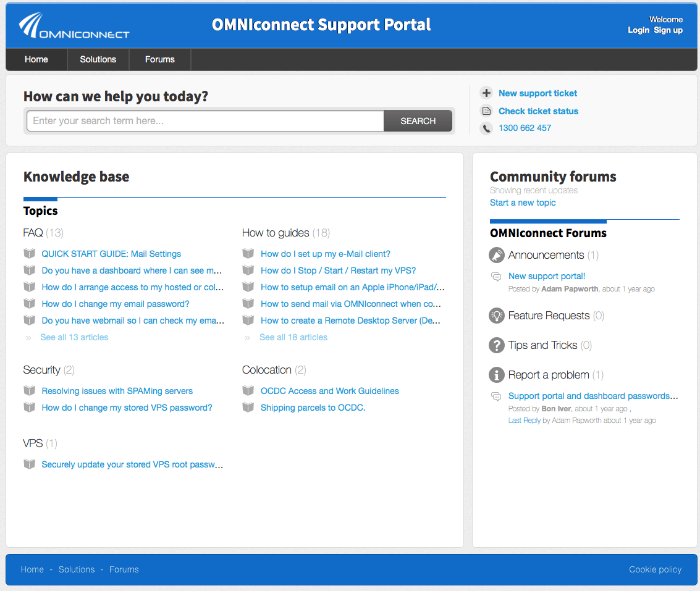Open the Solutions tab in navigation bar
The image size is (700, 591).
pos(98,59)
